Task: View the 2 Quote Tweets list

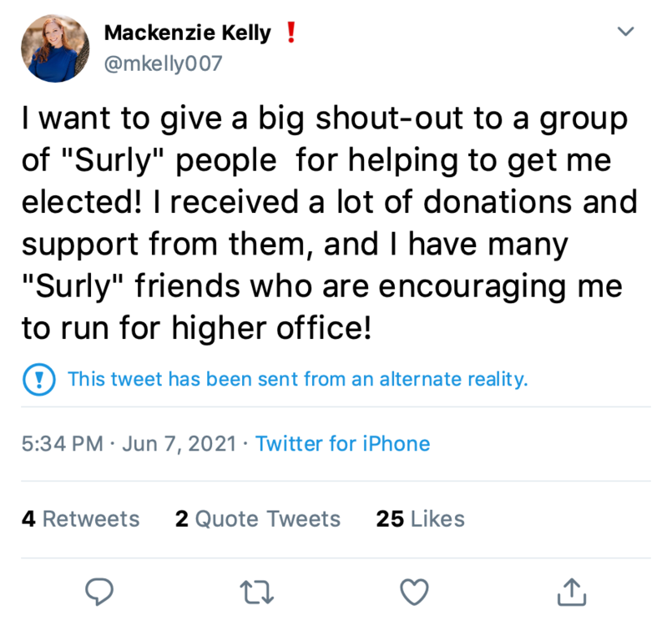Action: click(257, 519)
